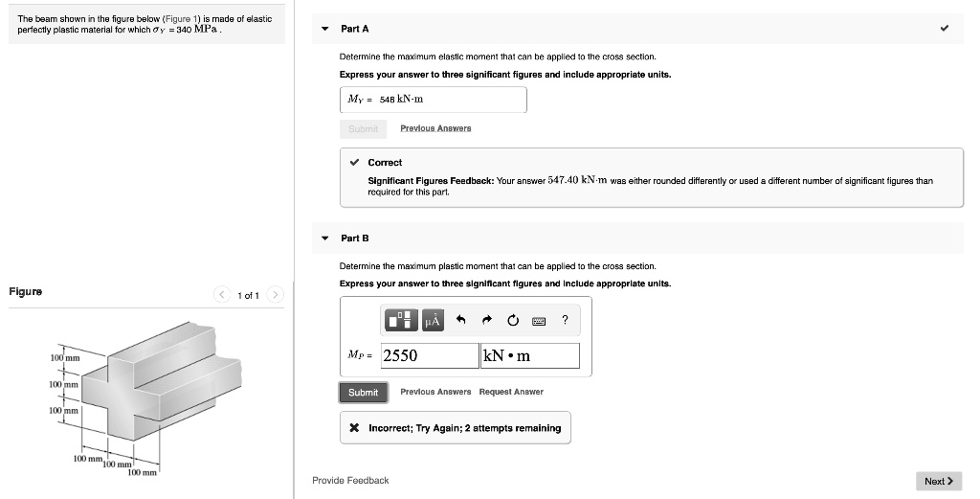Open help with the question mark icon

pos(565,321)
